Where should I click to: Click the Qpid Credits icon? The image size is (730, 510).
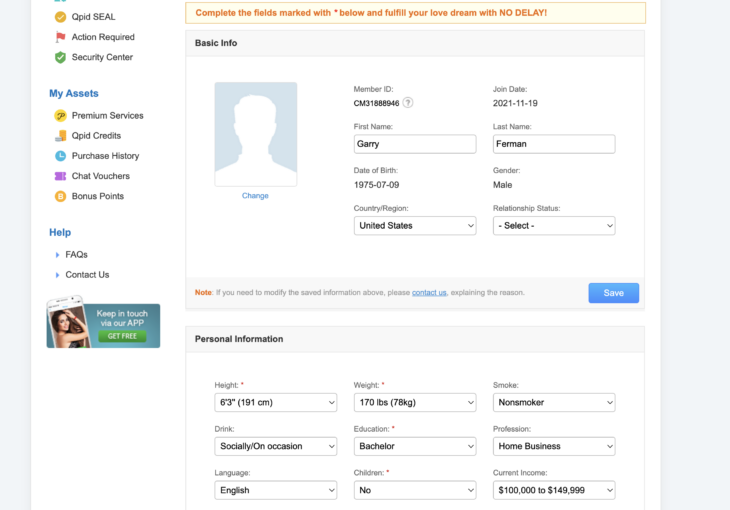(61, 136)
